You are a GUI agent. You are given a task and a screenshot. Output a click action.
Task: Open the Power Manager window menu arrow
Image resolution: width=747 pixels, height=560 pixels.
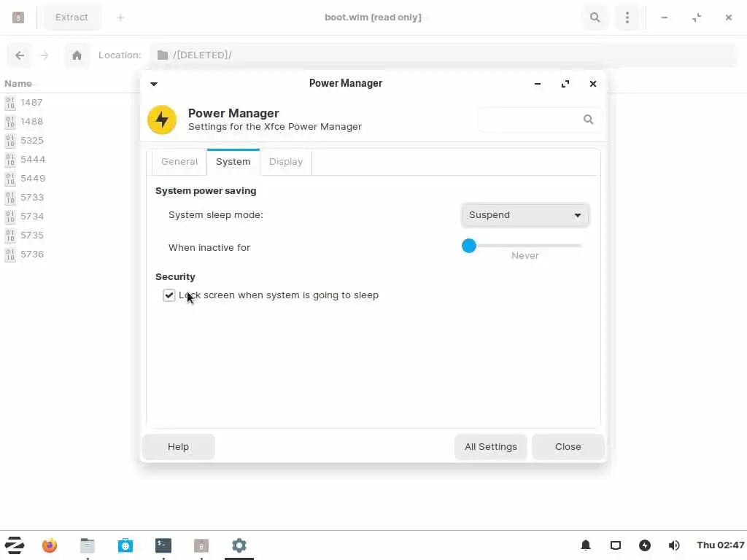[154, 84]
